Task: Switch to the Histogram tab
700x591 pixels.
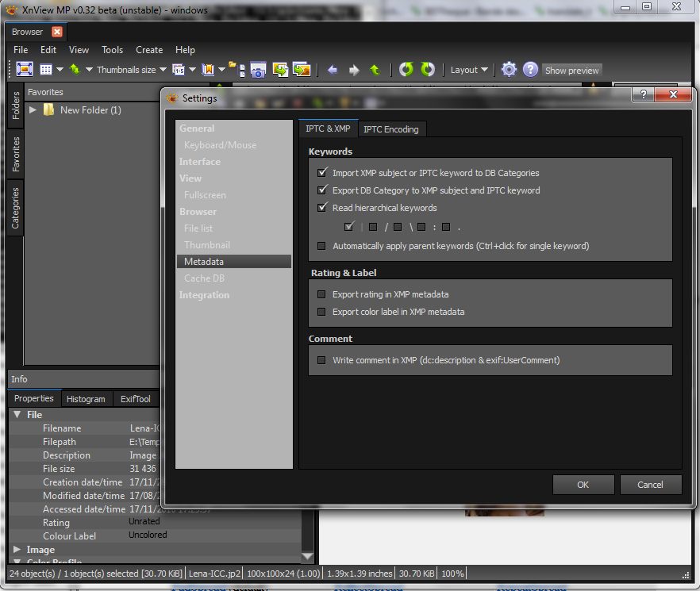Action: [86, 398]
